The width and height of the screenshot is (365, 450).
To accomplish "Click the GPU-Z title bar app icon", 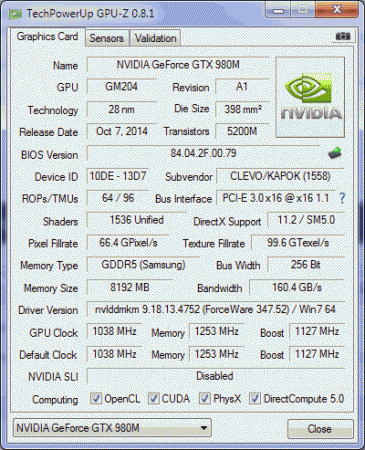I will coord(15,14).
